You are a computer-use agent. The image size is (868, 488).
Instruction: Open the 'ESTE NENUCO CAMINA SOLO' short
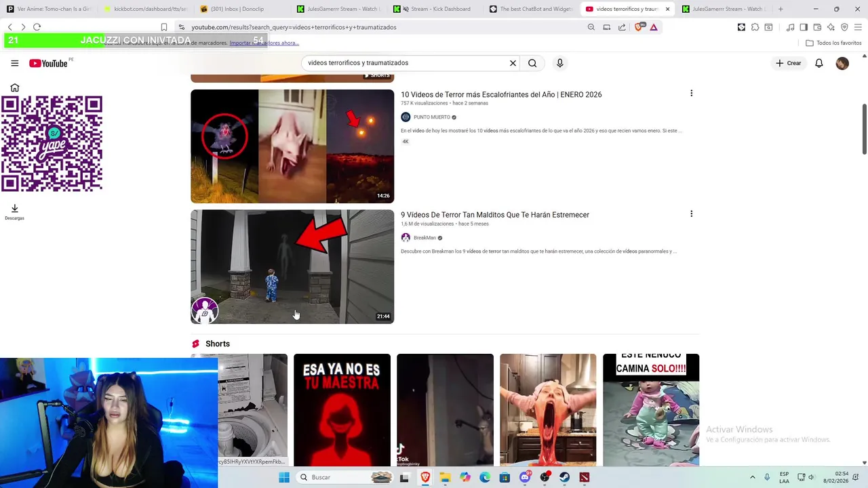point(651,410)
